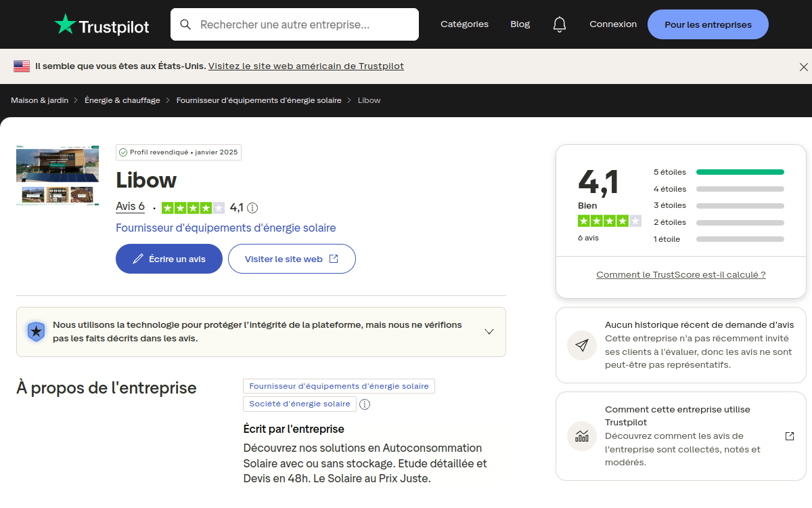Filter by 1 étoile reviews

tap(719, 239)
